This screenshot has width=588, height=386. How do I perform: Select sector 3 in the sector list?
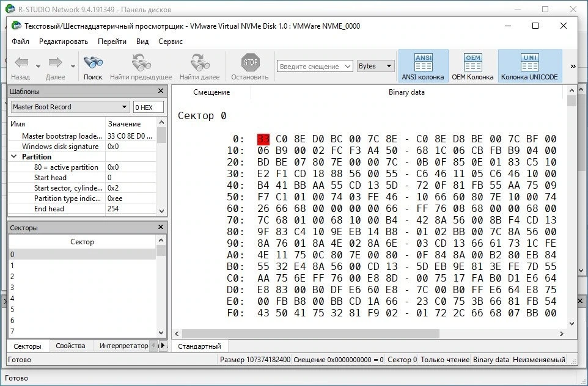tap(82, 288)
